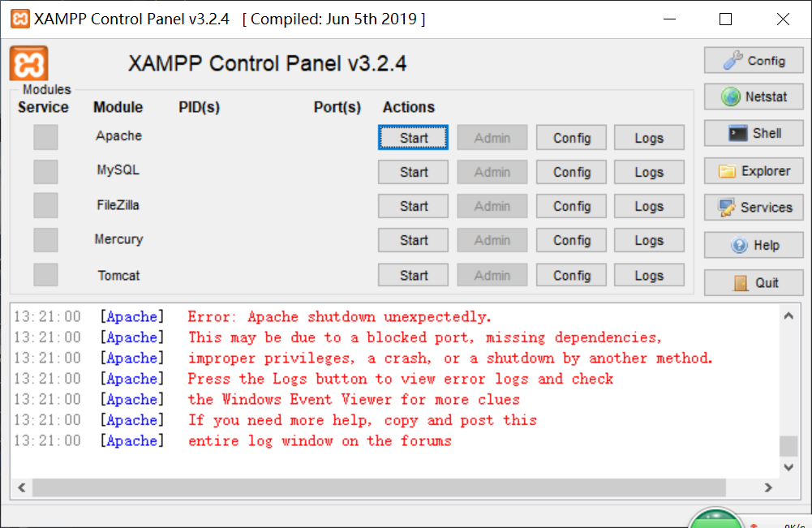
Task: Click the 'If you need more help' log line
Action: tap(362, 420)
